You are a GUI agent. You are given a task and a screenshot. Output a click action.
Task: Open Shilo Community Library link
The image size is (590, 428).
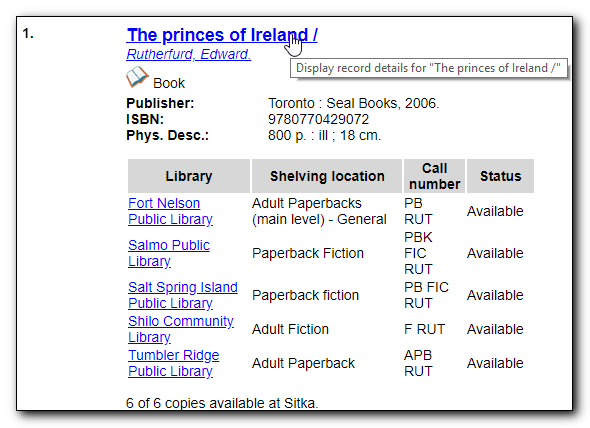click(181, 329)
